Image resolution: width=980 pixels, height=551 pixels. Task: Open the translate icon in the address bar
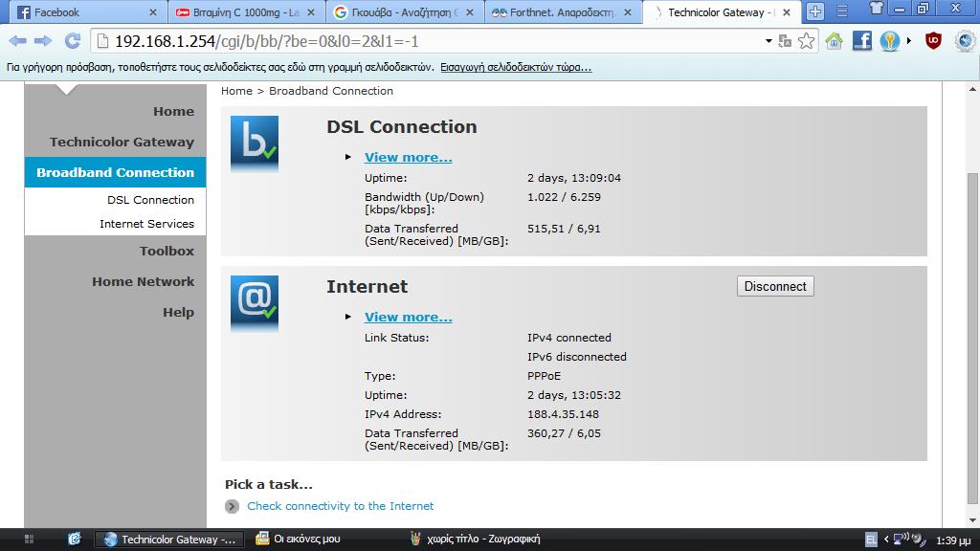pos(785,41)
